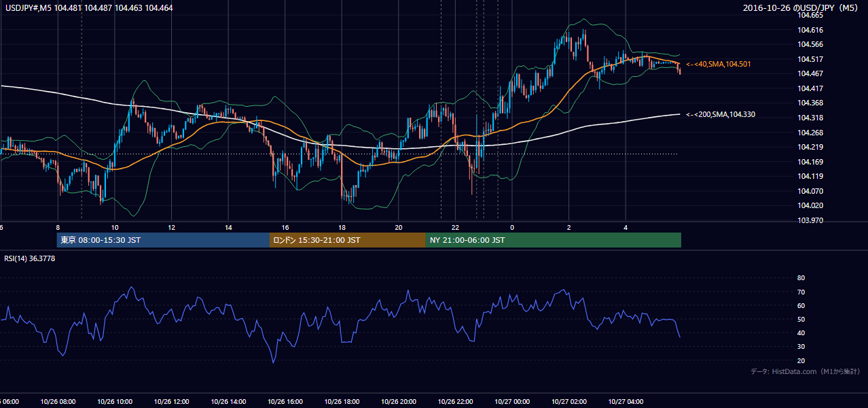Viewport: 868px width, 408px height.
Task: Click RSI scale value 70
Action: tap(801, 292)
